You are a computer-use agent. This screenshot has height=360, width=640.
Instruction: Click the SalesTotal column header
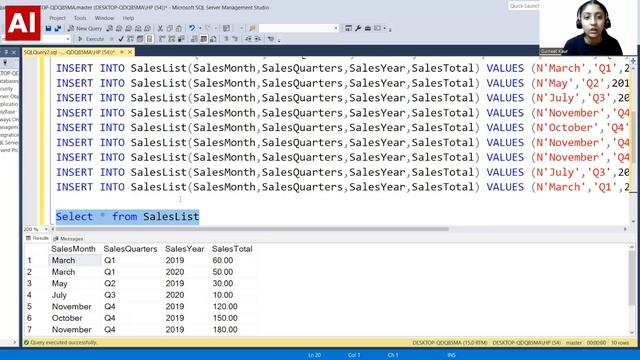[x=232, y=249]
